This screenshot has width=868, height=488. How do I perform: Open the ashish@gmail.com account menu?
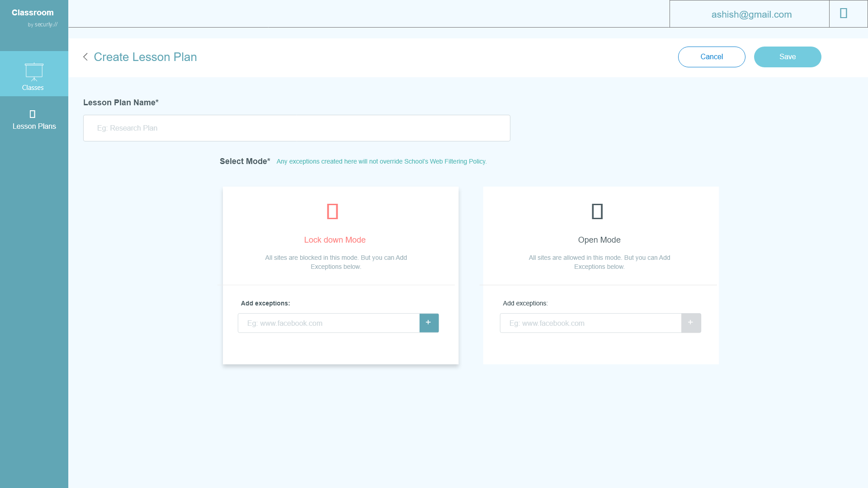tap(751, 14)
